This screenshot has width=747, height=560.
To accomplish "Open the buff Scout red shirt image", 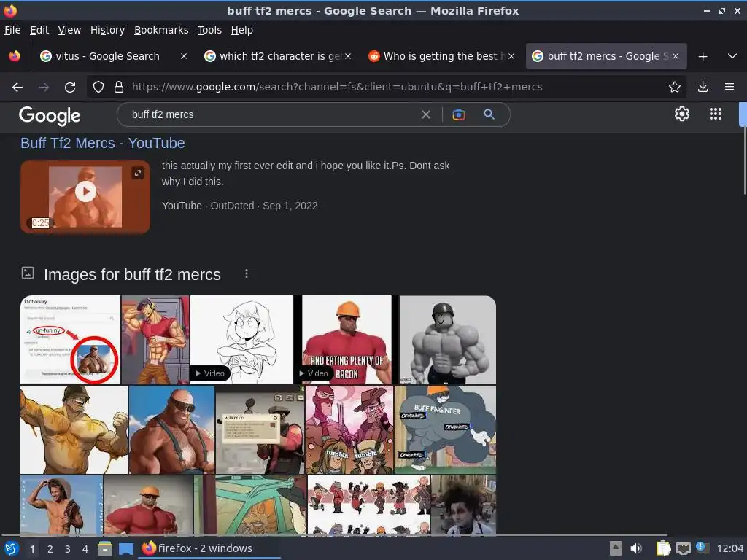I will 155,340.
